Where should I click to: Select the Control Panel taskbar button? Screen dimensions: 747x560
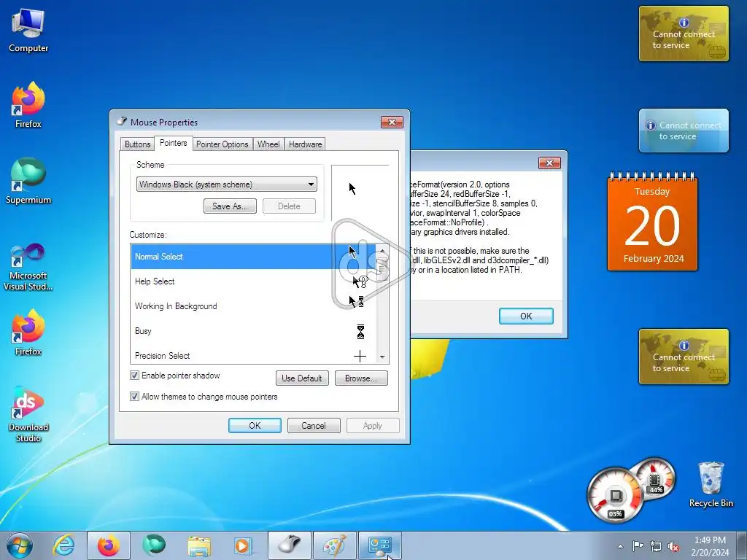(379, 545)
